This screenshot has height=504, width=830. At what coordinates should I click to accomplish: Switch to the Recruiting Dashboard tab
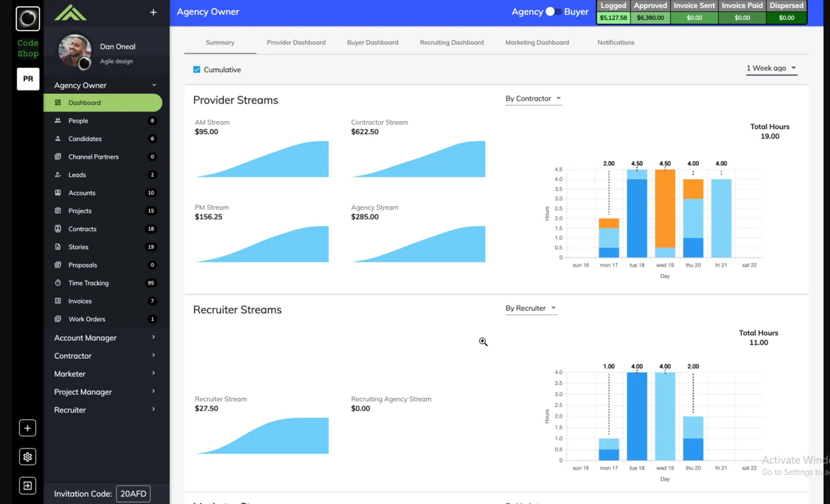pyautogui.click(x=452, y=42)
